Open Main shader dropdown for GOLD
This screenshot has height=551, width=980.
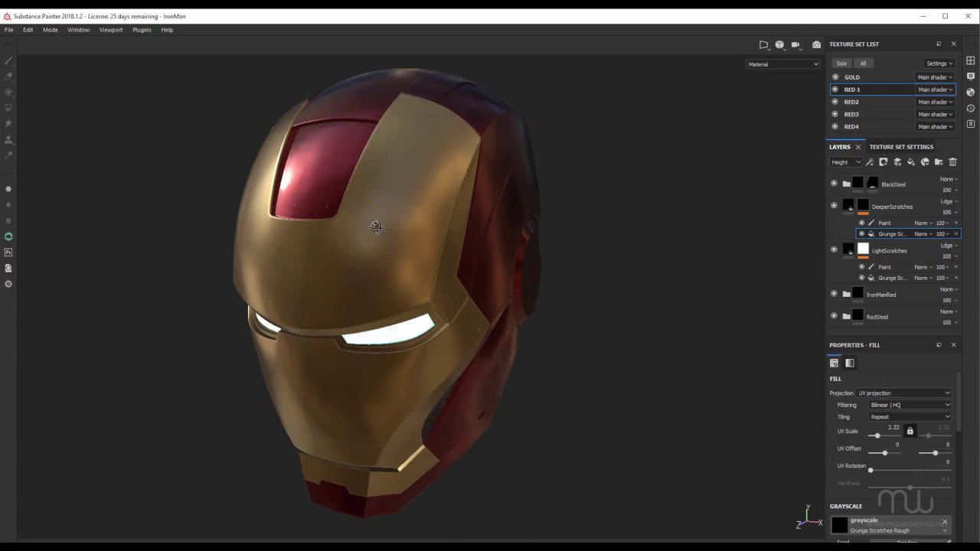935,77
